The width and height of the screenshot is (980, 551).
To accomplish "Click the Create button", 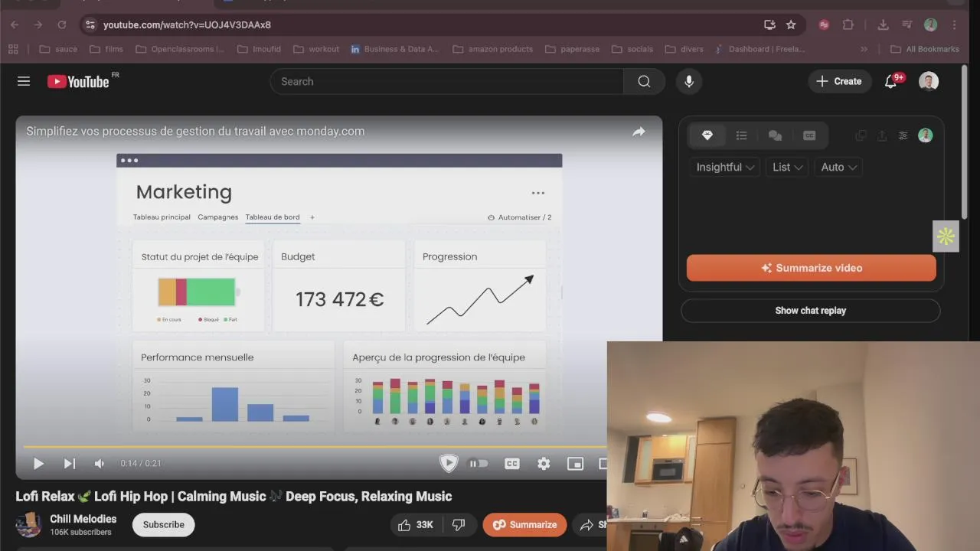I will [839, 81].
